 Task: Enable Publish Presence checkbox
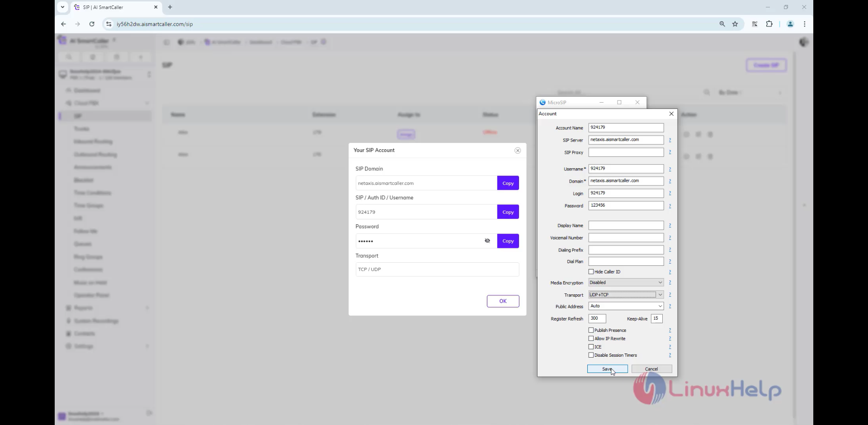click(591, 330)
